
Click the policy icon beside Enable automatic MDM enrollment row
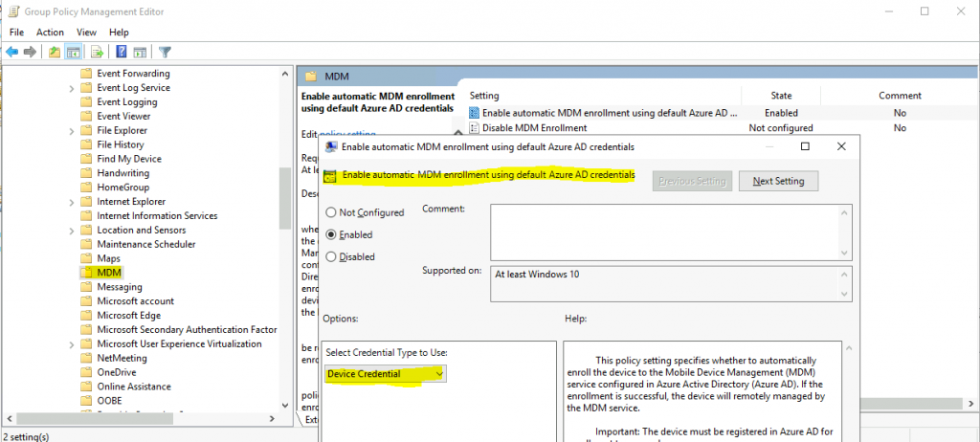click(x=475, y=113)
